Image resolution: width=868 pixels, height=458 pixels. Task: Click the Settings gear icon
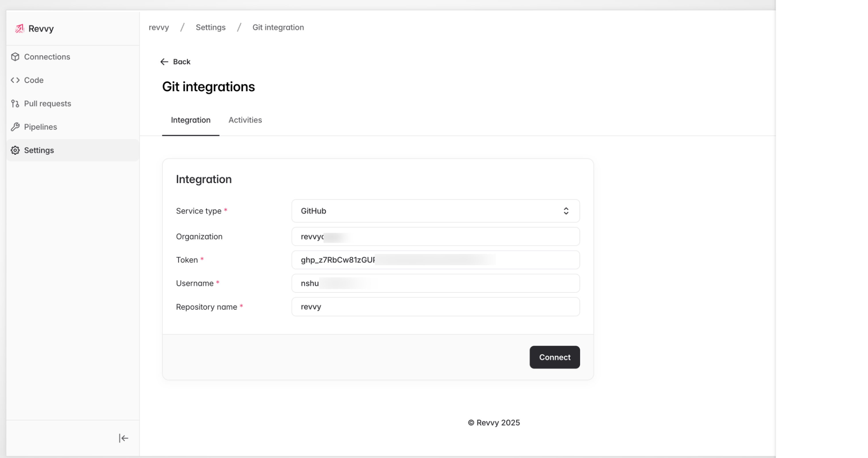coord(15,150)
